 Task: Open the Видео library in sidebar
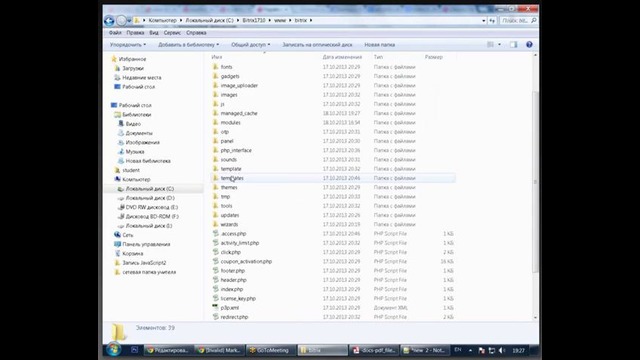pos(133,124)
